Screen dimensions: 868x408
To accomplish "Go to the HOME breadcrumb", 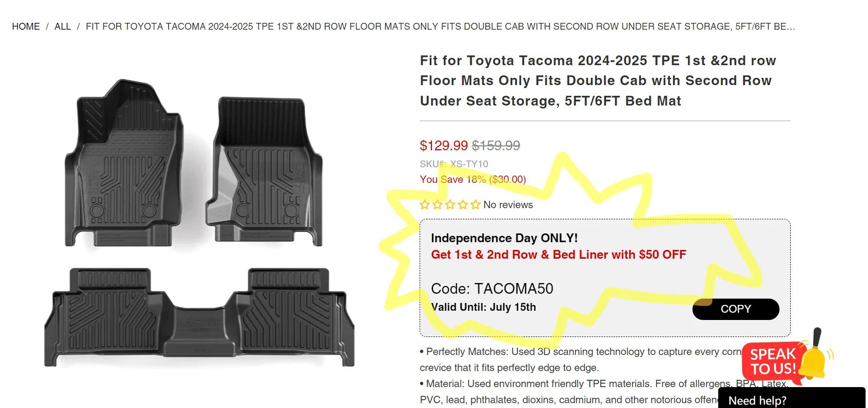I will (26, 27).
